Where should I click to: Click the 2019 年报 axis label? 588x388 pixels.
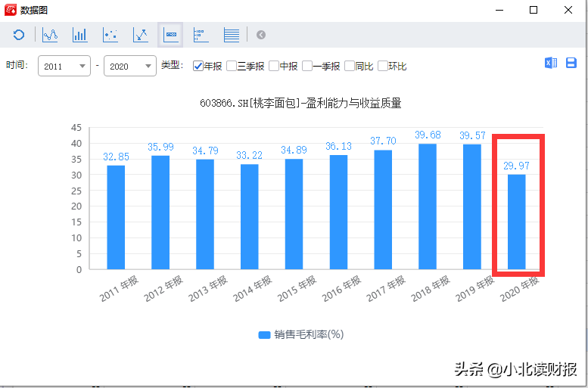click(474, 289)
